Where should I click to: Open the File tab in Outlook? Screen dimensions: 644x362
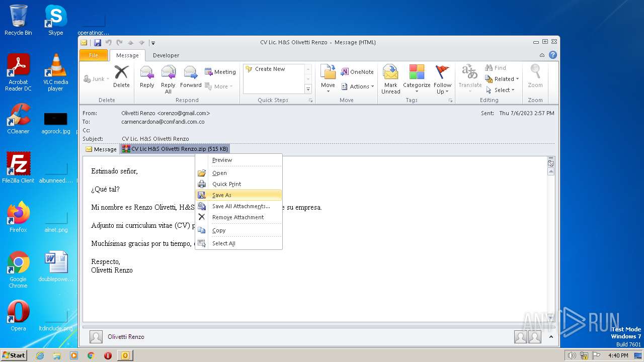pyautogui.click(x=94, y=55)
